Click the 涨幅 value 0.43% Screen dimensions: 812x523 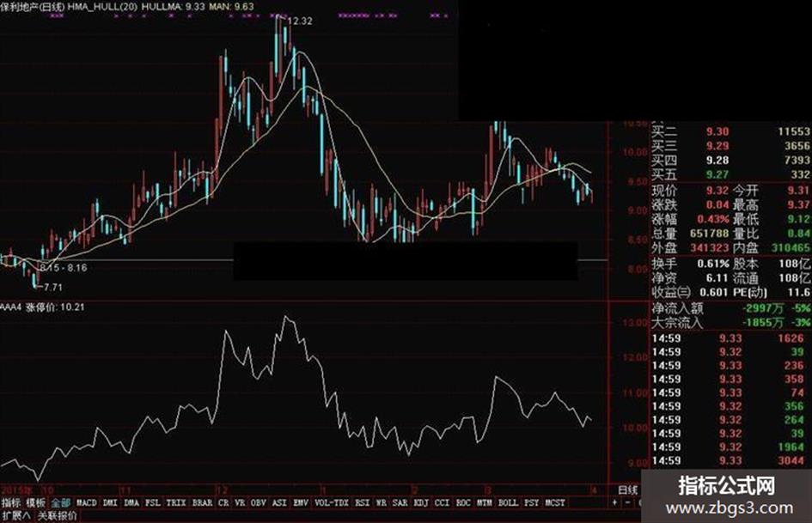(713, 219)
